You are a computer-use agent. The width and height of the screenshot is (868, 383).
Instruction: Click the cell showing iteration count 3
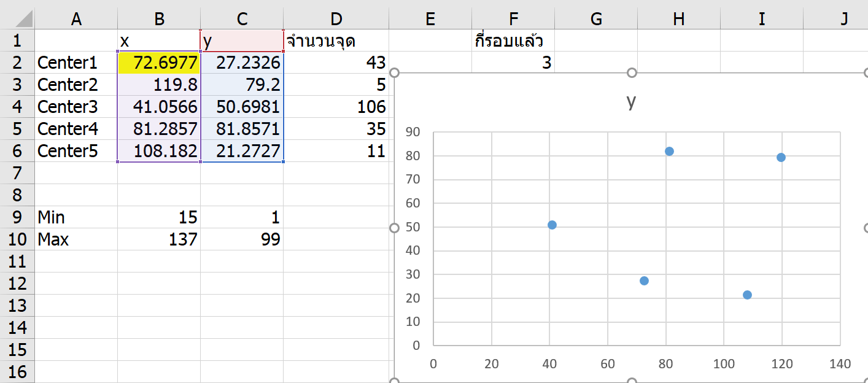click(512, 63)
